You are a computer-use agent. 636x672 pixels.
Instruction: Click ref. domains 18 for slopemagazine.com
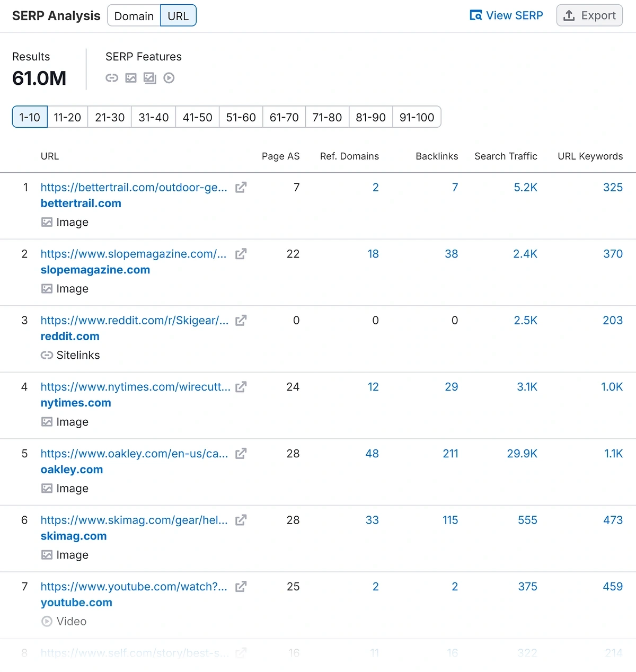(x=373, y=254)
